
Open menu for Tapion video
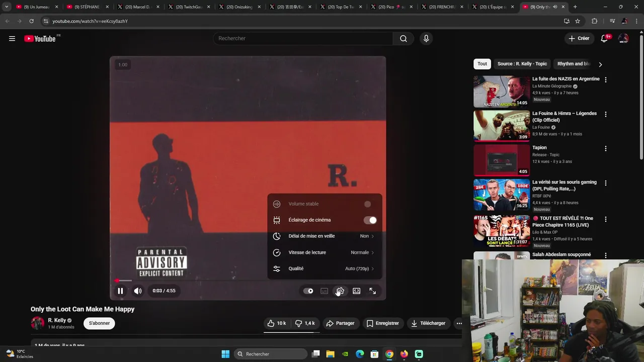pyautogui.click(x=605, y=149)
